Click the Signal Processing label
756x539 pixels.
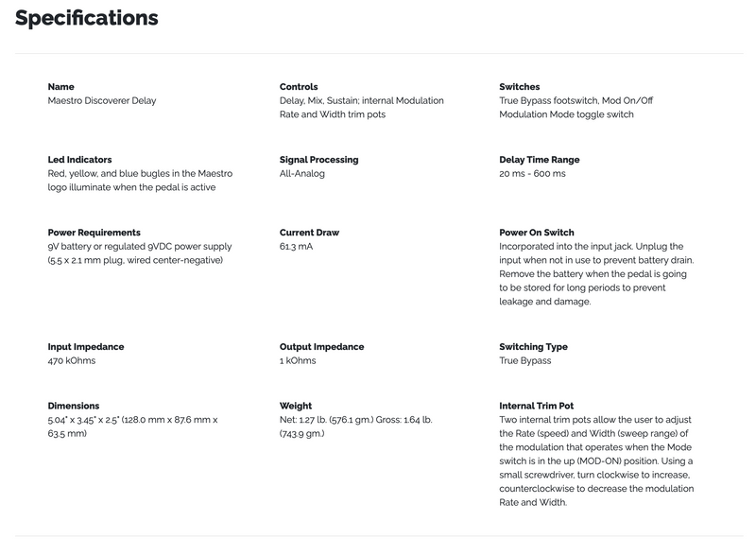[318, 160]
